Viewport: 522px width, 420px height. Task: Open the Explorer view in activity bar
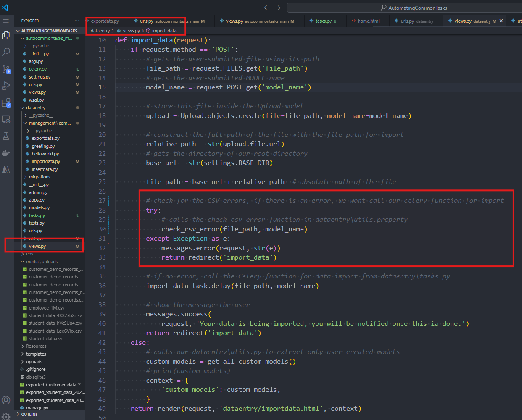click(x=6, y=35)
